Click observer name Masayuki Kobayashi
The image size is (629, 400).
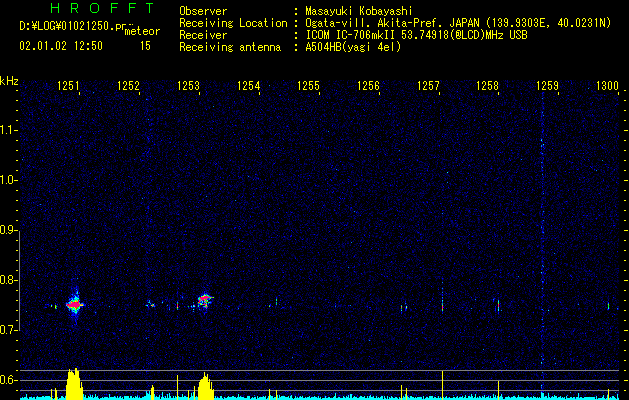(x=359, y=11)
